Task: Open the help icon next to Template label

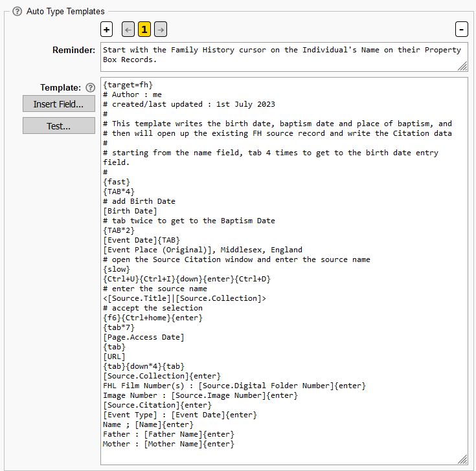Action: pyautogui.click(x=91, y=87)
